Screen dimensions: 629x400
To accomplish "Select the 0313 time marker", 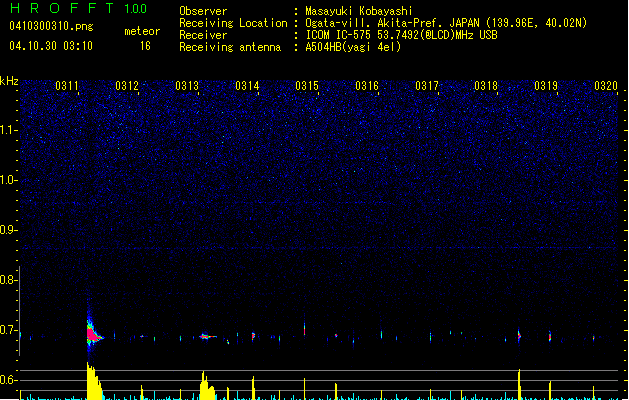I will [x=187, y=86].
